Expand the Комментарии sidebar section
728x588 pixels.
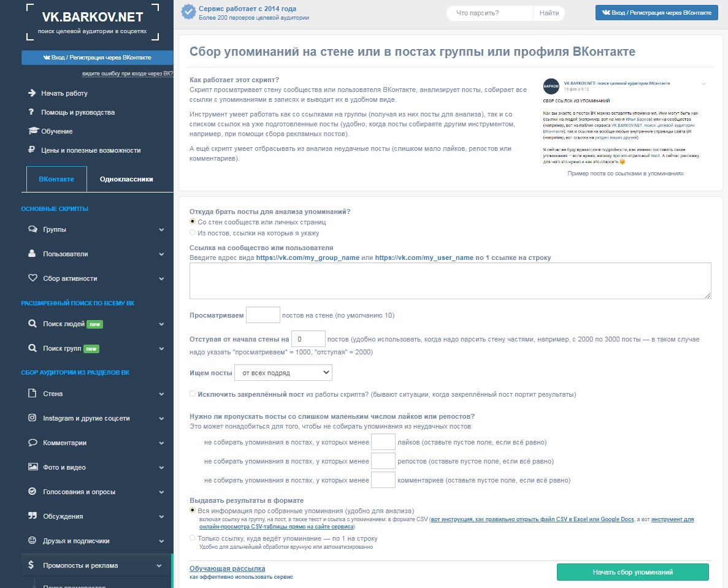(x=161, y=443)
